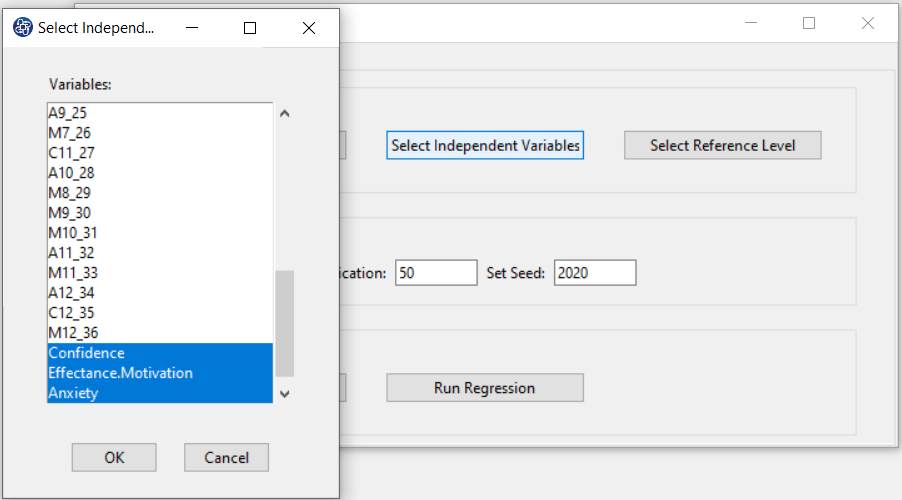The image size is (902, 500).
Task: Select variable A9_25 in list
Action: point(160,113)
